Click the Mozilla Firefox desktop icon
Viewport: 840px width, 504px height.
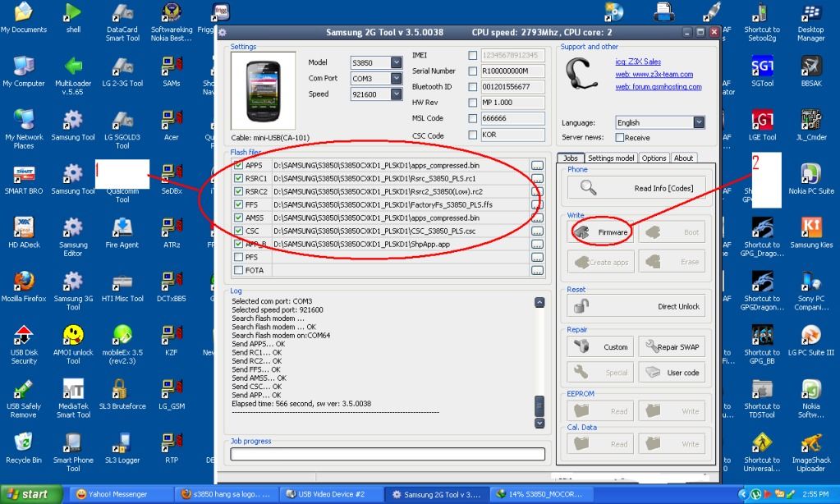coord(24,287)
